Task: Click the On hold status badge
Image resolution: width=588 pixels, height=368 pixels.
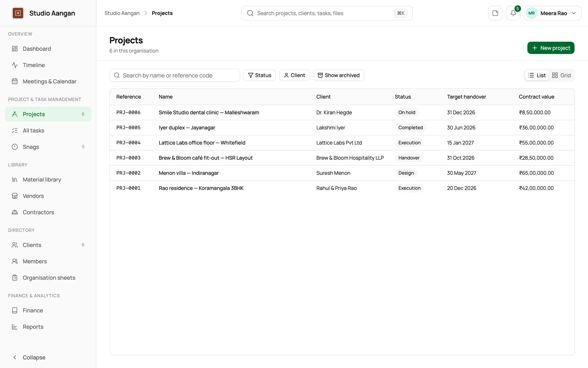Action: point(407,112)
